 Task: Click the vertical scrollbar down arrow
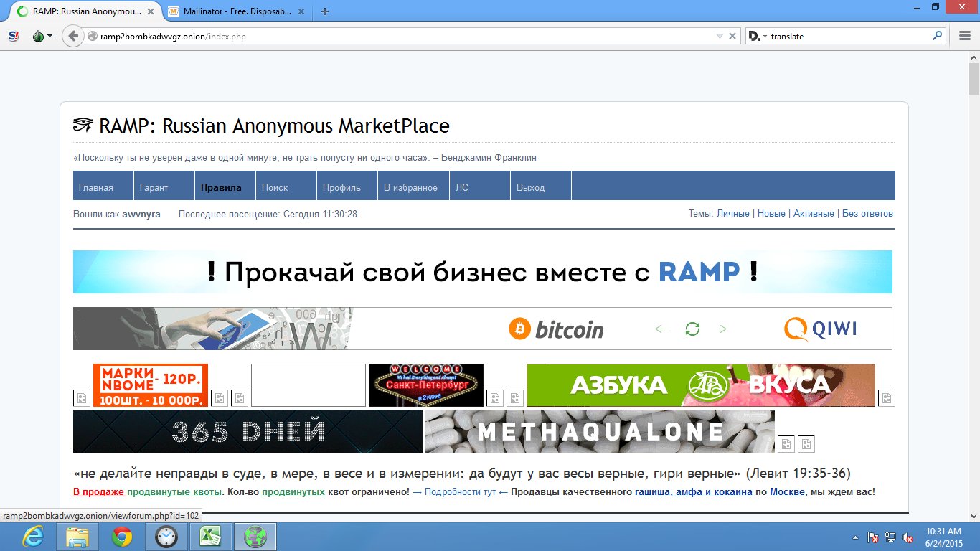click(x=974, y=517)
